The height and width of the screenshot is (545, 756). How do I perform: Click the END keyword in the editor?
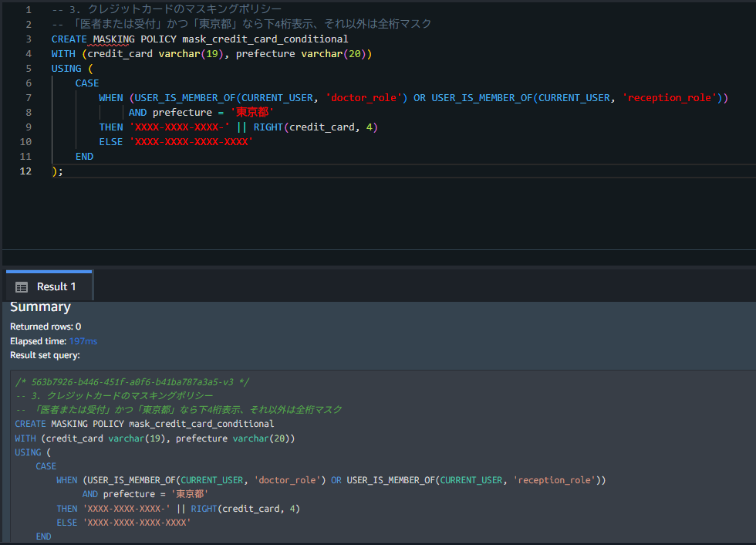tap(84, 156)
